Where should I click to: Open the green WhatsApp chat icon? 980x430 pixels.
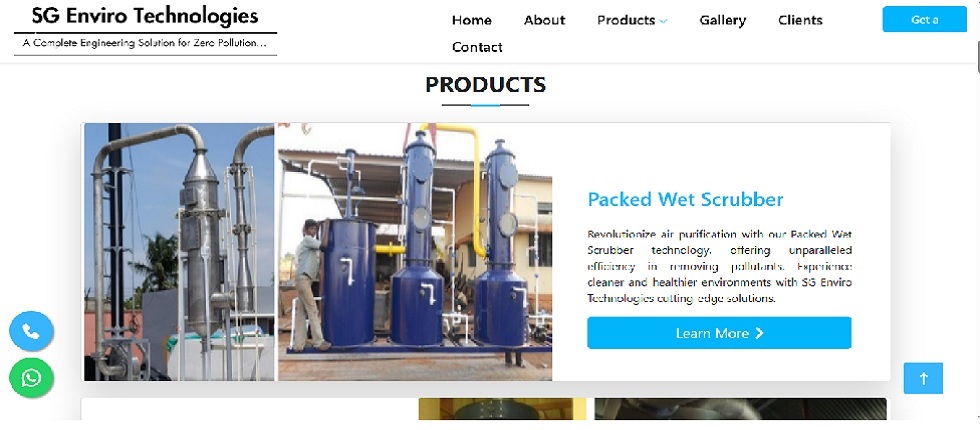[31, 378]
